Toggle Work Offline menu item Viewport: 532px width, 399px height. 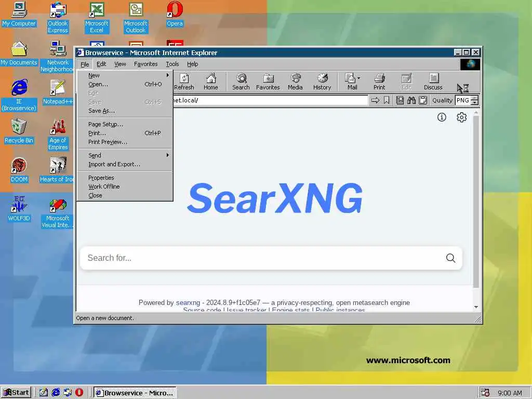coord(125,187)
